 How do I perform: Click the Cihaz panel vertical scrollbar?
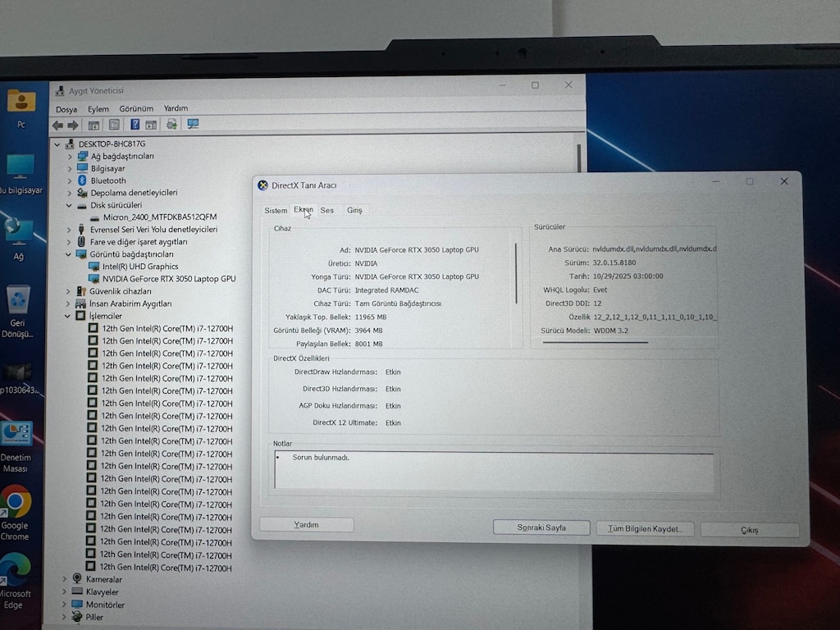pyautogui.click(x=517, y=273)
